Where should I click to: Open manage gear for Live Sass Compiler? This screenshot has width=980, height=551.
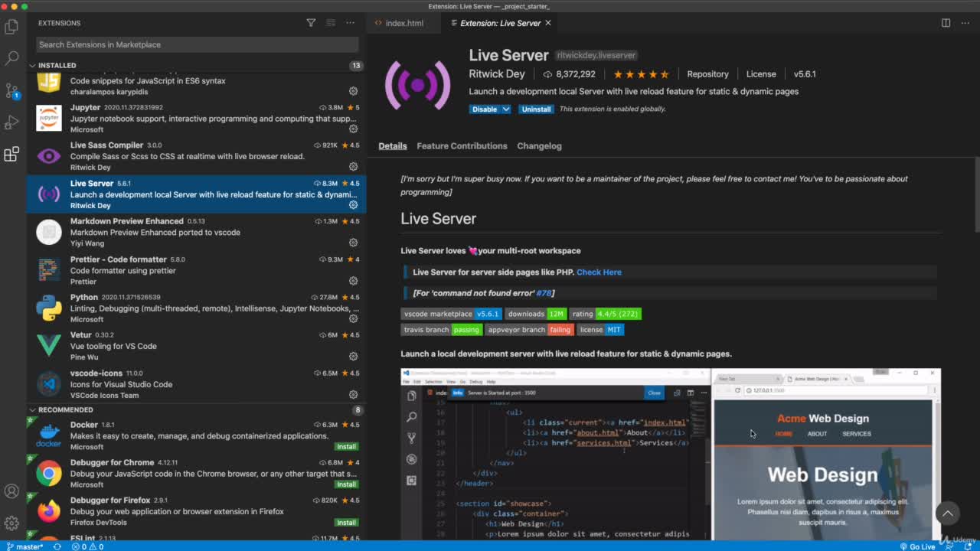[354, 166]
